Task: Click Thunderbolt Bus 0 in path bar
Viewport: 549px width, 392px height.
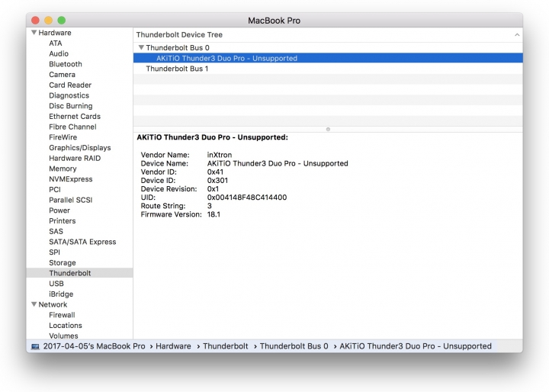Action: point(294,346)
